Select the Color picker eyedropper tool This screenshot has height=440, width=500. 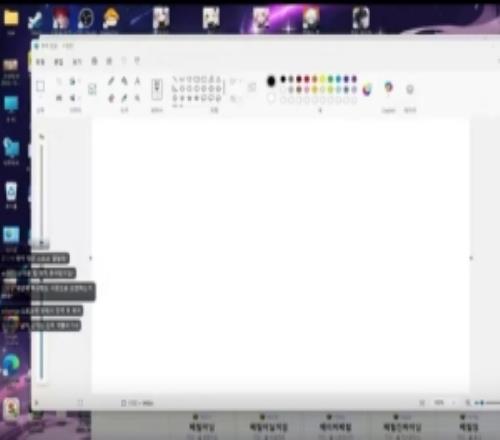[124, 98]
